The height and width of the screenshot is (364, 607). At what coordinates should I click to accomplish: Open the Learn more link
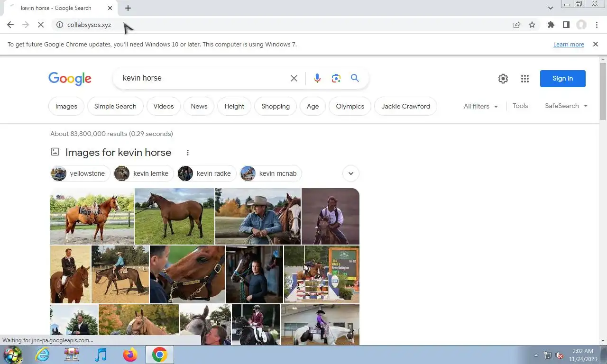click(x=569, y=44)
